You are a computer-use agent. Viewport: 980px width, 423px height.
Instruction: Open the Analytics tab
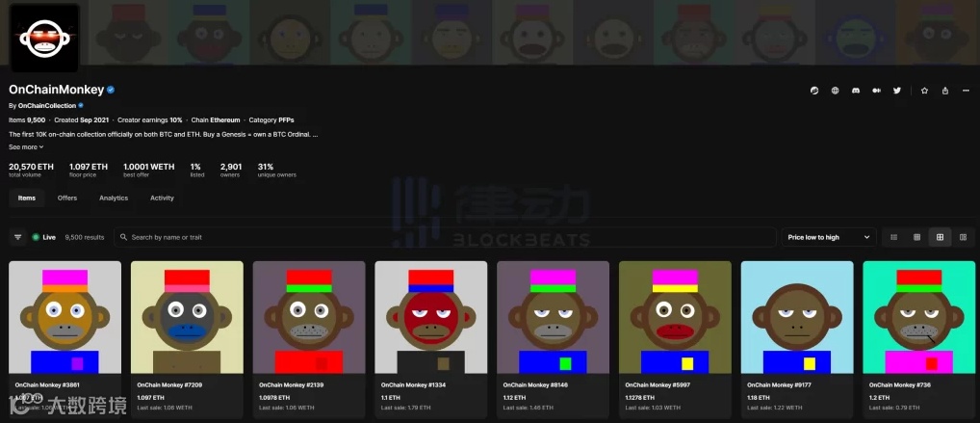114,198
